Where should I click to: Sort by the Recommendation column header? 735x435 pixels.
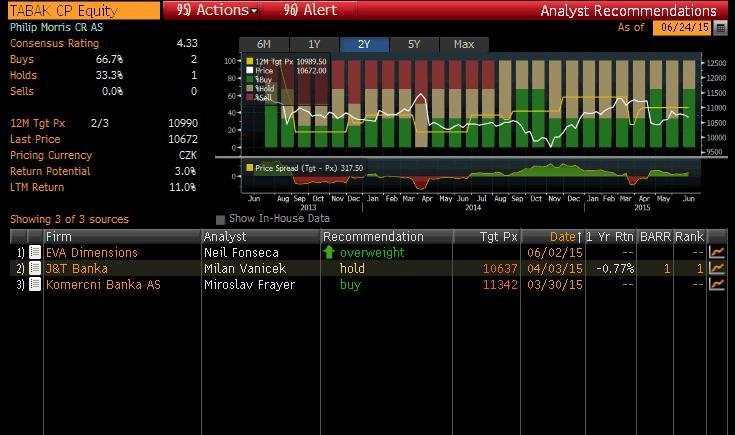(x=387, y=237)
